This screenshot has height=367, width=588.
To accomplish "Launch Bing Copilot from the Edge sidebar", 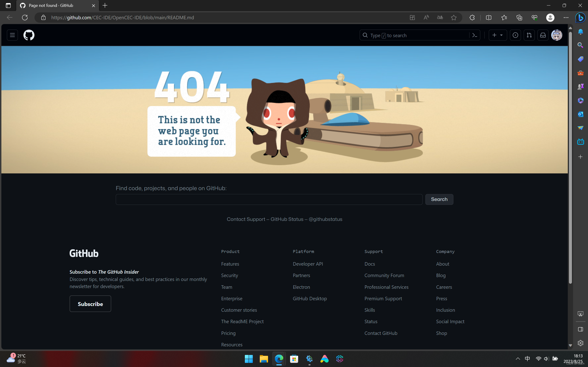I will (580, 17).
